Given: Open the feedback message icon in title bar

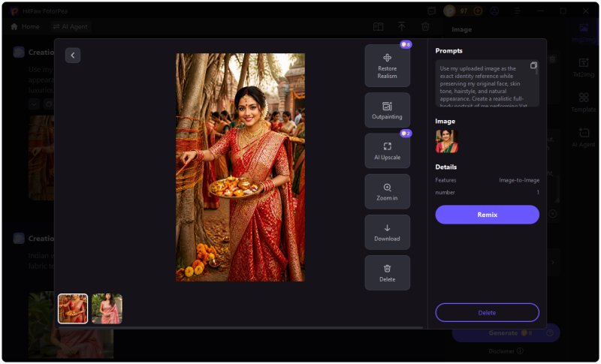Looking at the screenshot, I should (x=431, y=11).
